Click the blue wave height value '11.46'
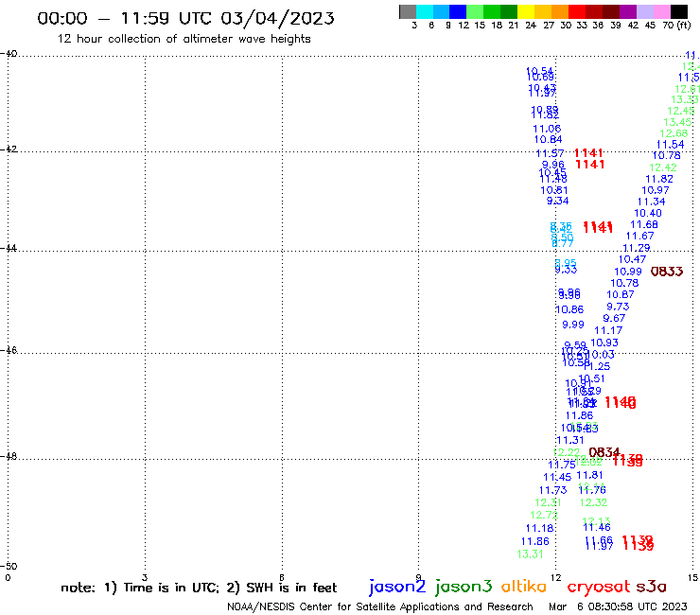This screenshot has height=615, width=700. click(x=597, y=527)
